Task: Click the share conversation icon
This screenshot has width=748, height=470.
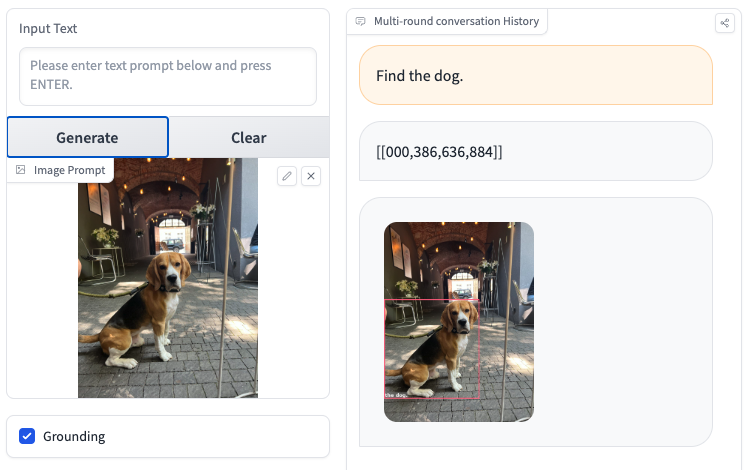Action: [725, 23]
